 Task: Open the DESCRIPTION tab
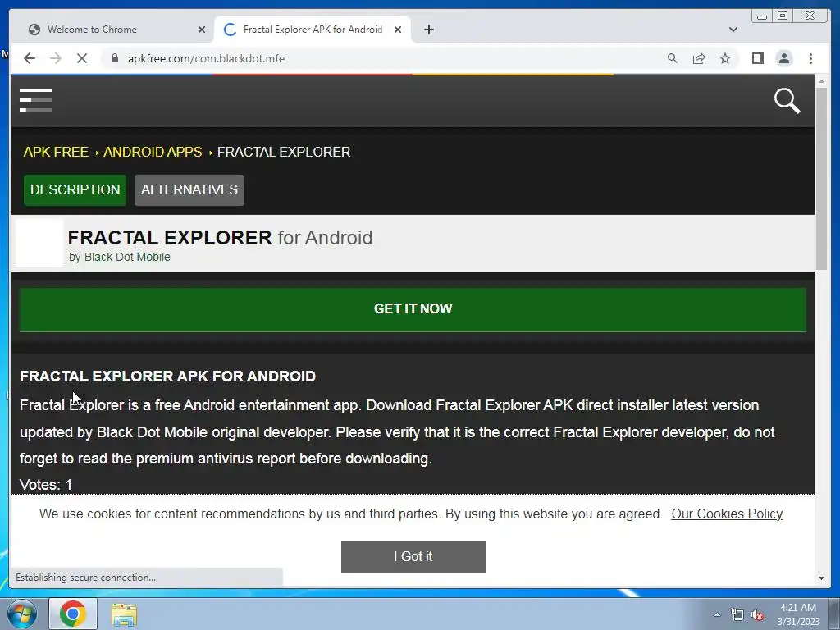click(x=75, y=189)
